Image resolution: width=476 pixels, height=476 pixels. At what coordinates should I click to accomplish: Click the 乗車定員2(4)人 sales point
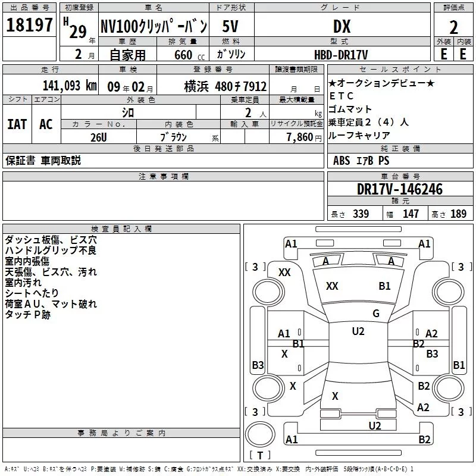368,122
